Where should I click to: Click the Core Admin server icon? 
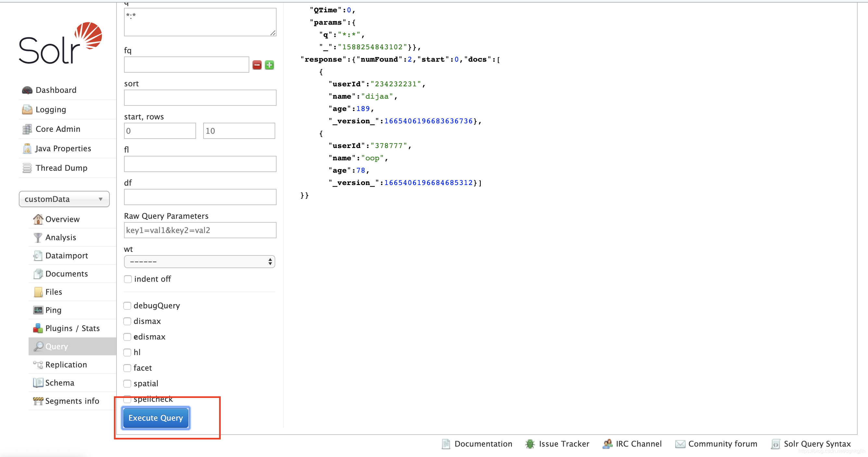(27, 129)
